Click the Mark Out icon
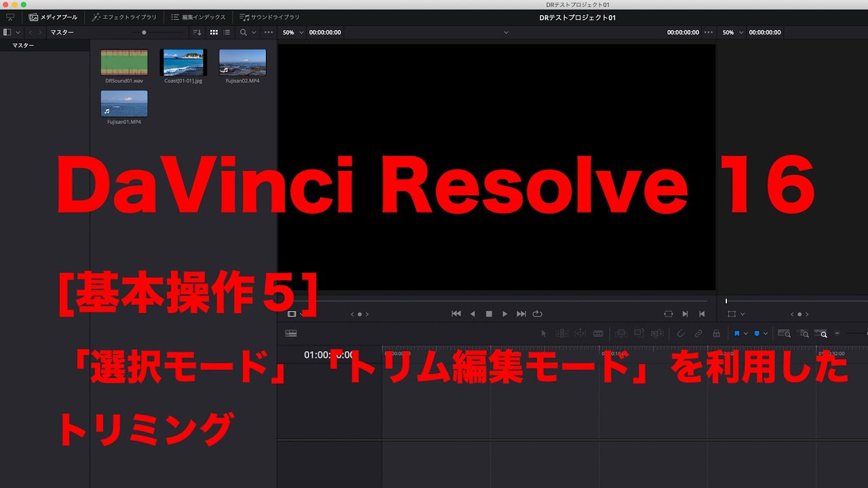Viewport: 868px width, 488px height. pos(702,314)
